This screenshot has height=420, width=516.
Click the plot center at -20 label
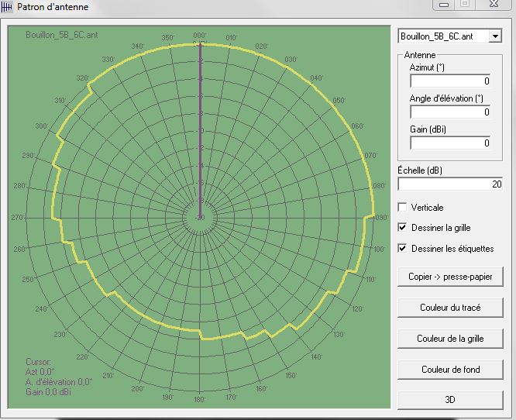tap(200, 218)
